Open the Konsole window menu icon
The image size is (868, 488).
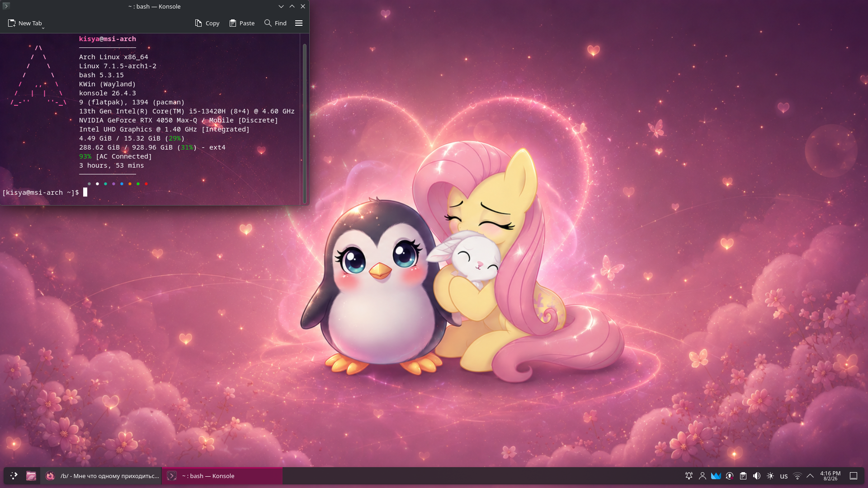pos(6,6)
